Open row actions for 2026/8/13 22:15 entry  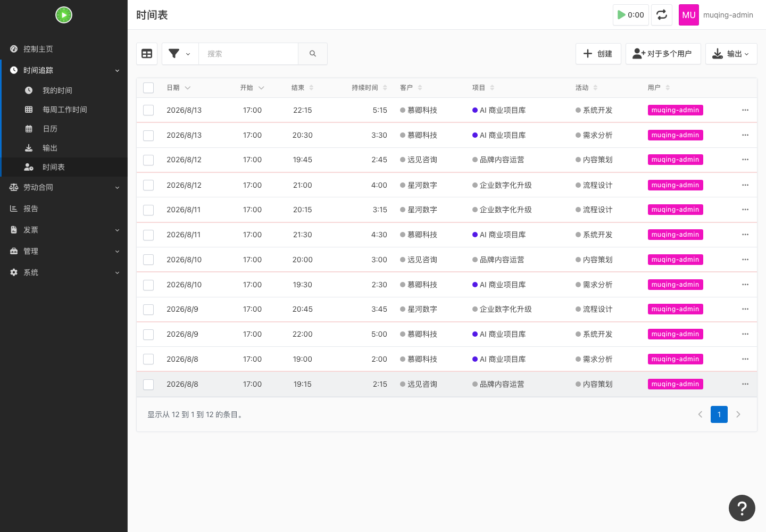(x=745, y=110)
